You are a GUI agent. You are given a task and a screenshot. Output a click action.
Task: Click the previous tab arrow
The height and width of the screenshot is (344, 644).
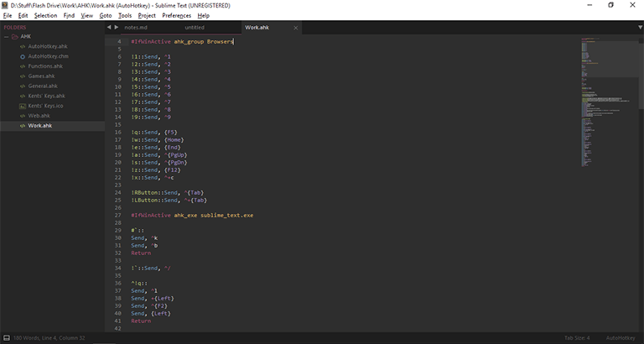tap(109, 27)
